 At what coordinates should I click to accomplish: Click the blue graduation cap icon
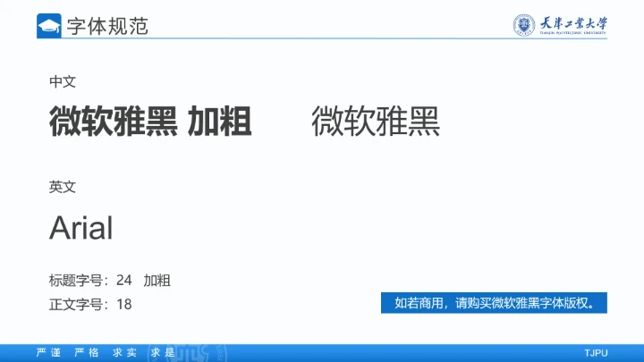[x=49, y=26]
